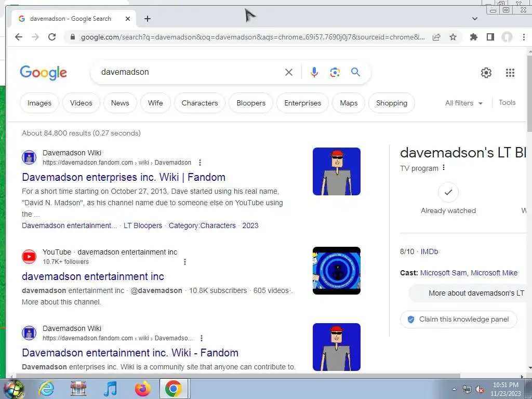Select the Enterprises search chip

pos(303,103)
